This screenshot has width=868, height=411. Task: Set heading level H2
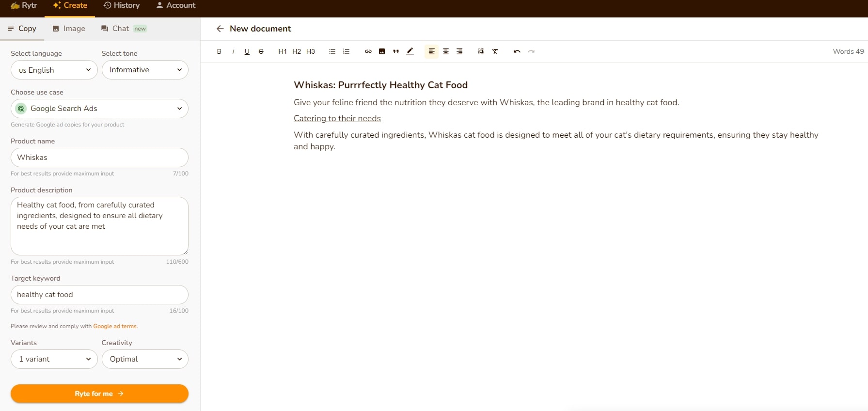coord(297,51)
